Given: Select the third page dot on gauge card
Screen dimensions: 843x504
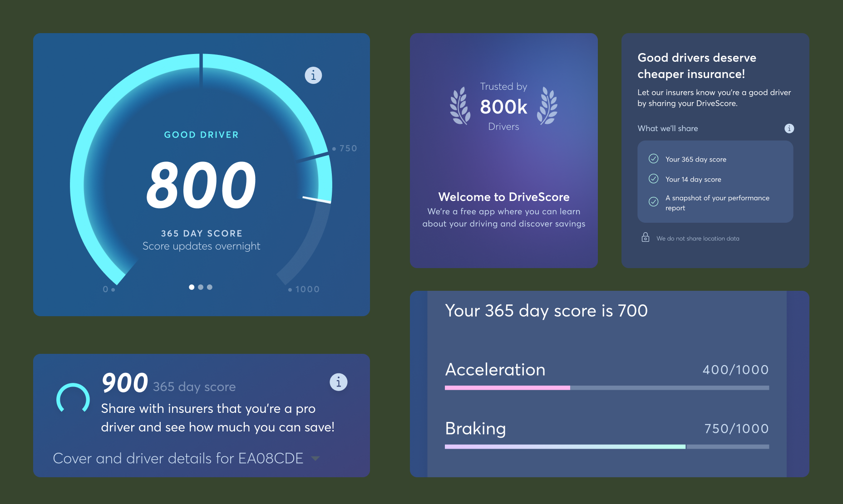Looking at the screenshot, I should coord(210,287).
